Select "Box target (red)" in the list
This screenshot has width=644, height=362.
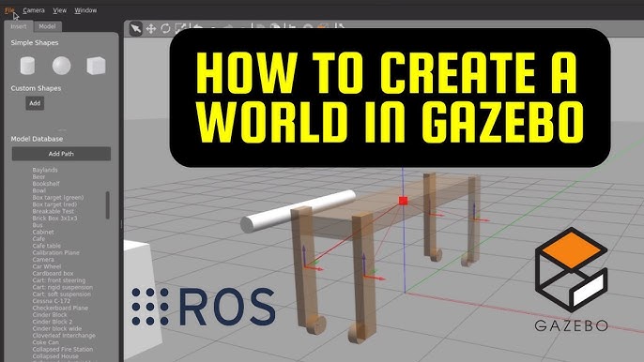(x=54, y=204)
